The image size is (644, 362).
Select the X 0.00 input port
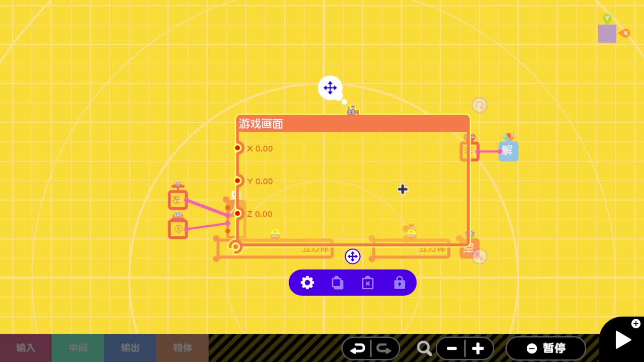click(238, 148)
